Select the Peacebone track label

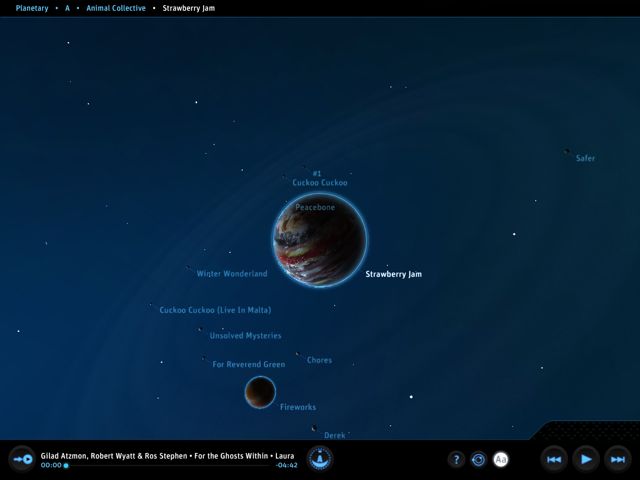[315, 207]
